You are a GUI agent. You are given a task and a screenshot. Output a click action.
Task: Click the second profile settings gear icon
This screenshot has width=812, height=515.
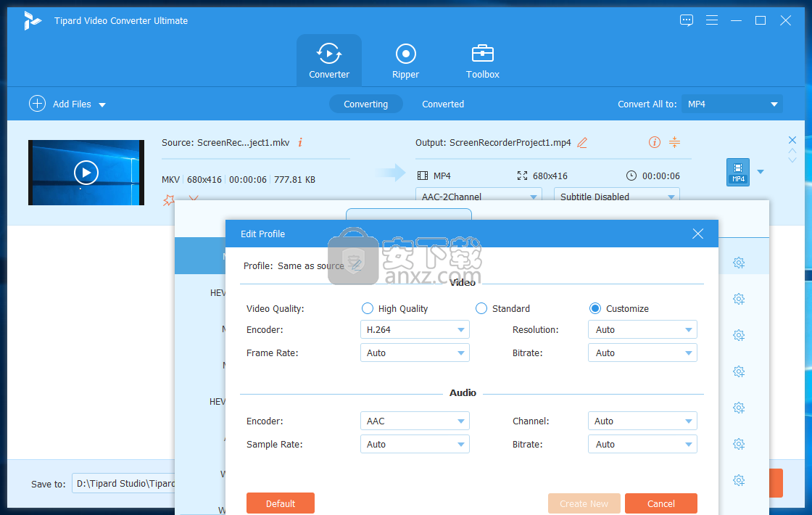tap(739, 299)
